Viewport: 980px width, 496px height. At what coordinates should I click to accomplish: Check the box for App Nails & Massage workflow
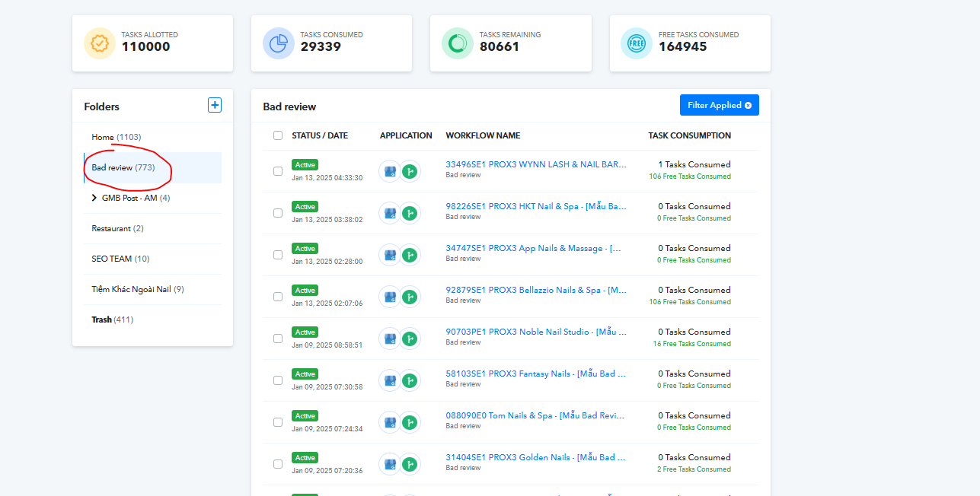click(278, 255)
